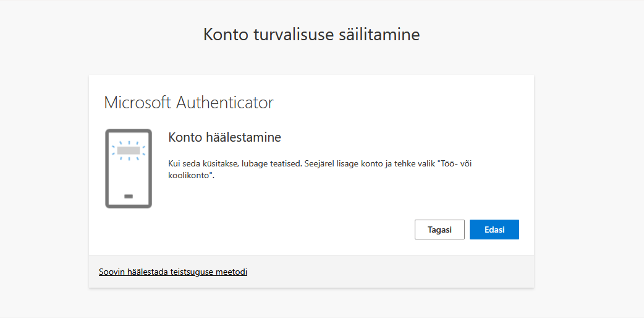Select the 'Microsoft Authenticator' heading
The width and height of the screenshot is (644, 318).
click(x=189, y=103)
